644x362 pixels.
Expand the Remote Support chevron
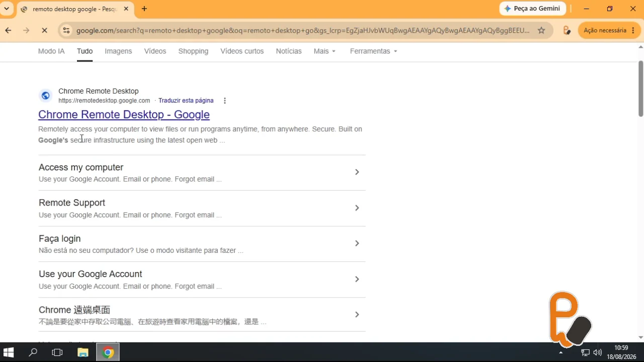click(x=357, y=208)
